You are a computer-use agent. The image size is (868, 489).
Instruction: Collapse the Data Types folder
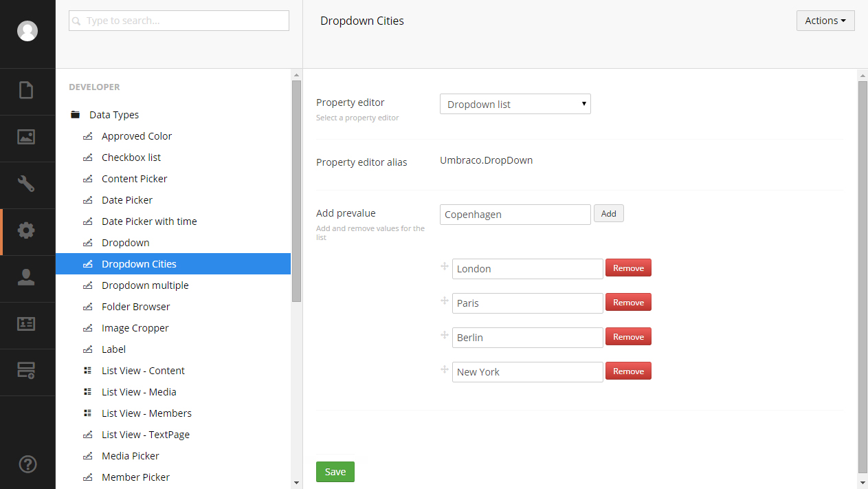pyautogui.click(x=76, y=115)
